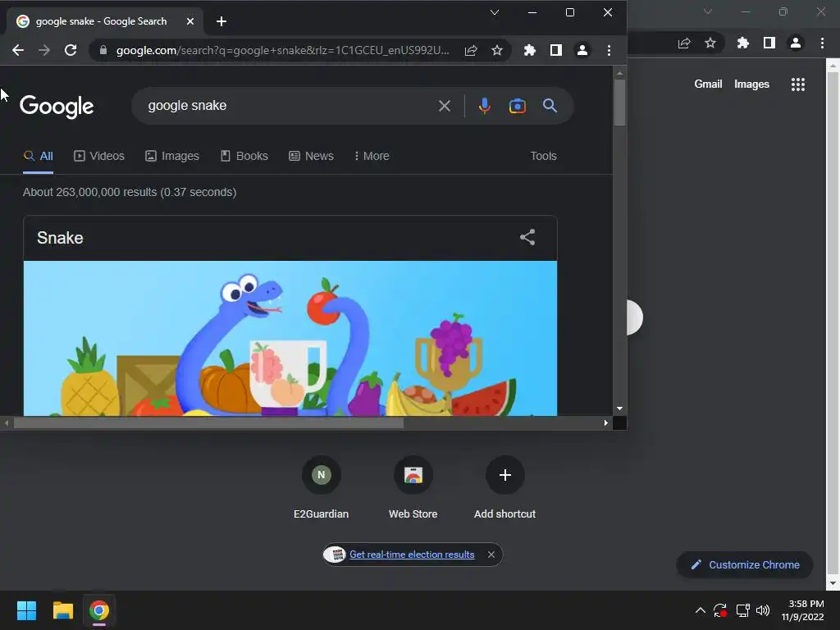Image resolution: width=840 pixels, height=630 pixels.
Task: Toggle side panel in background window
Action: coord(769,43)
